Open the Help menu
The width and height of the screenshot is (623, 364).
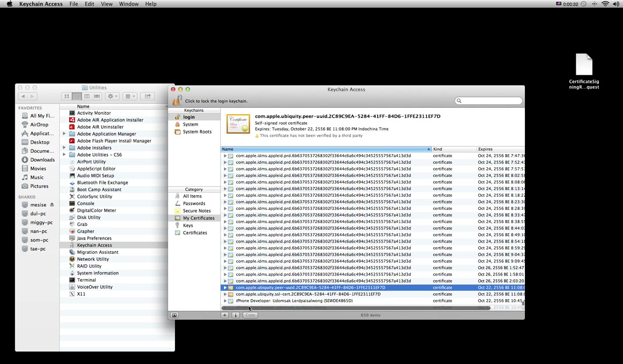pos(151,4)
